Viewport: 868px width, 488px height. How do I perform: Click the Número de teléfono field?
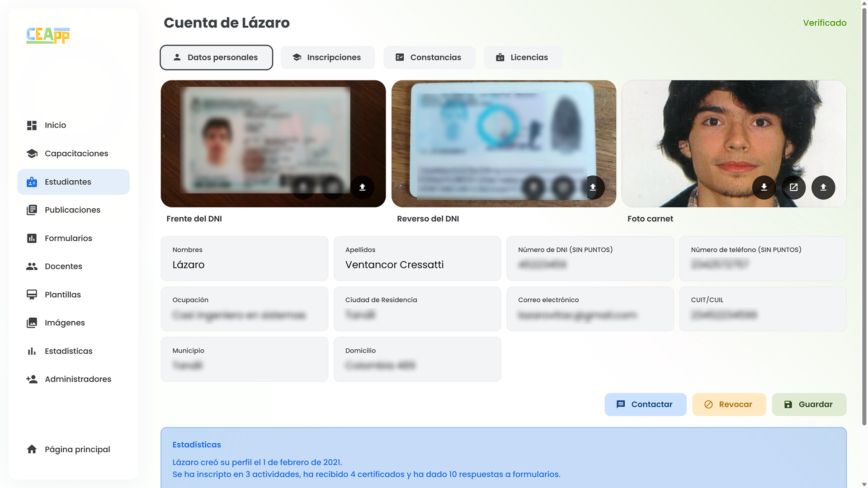[763, 258]
